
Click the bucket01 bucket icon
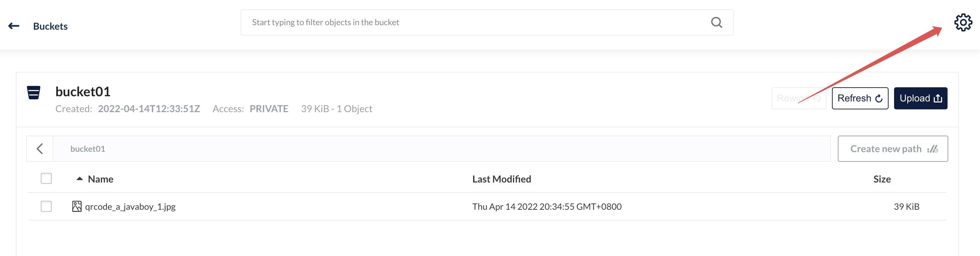click(x=33, y=92)
